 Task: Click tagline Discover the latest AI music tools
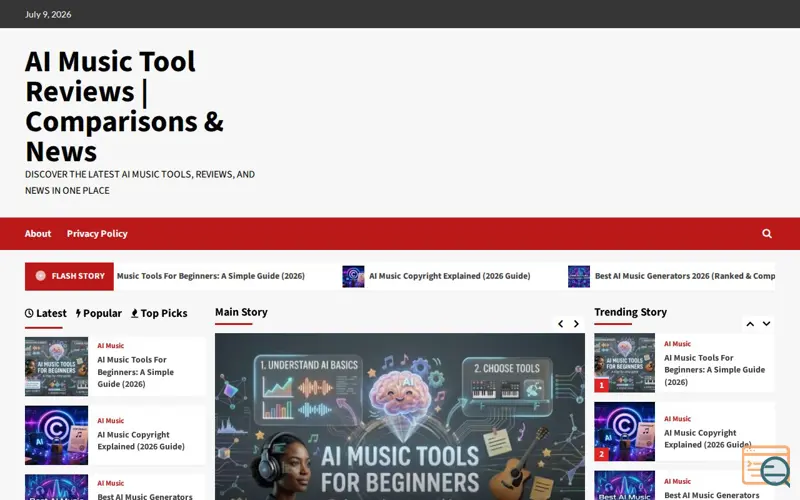tap(140, 182)
